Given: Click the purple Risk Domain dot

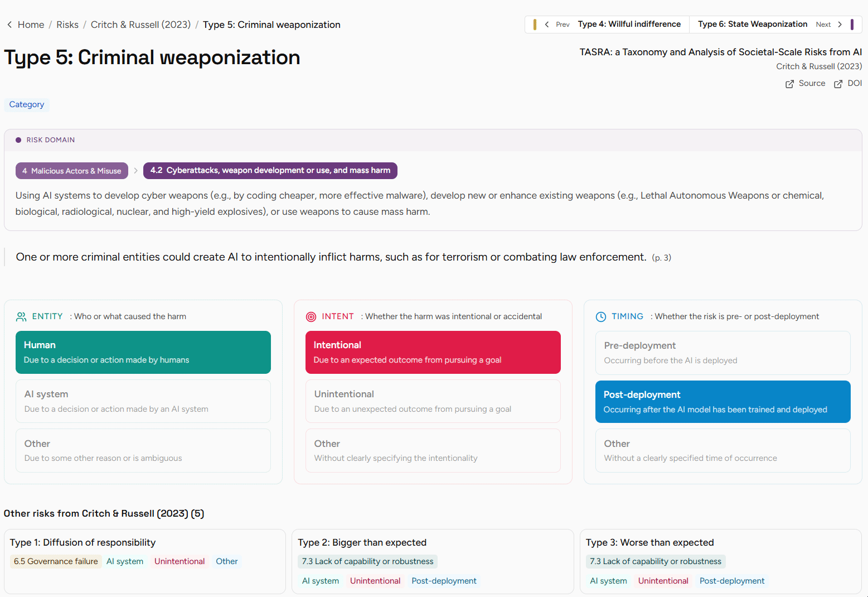Looking at the screenshot, I should [x=18, y=140].
